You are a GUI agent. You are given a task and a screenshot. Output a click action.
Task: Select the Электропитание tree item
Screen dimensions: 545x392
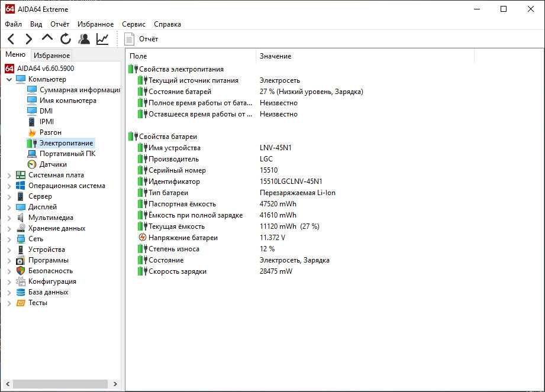pos(66,143)
